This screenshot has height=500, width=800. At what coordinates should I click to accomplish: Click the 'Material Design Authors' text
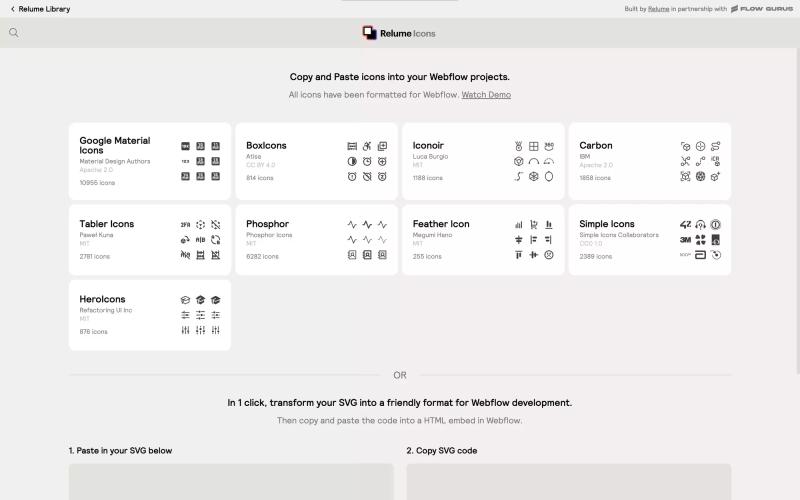115,161
